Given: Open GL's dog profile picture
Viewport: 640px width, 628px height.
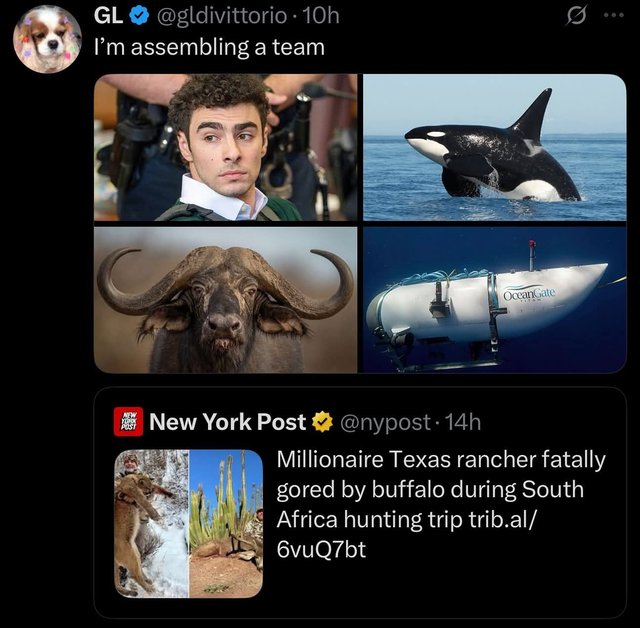Looking at the screenshot, I should pos(47,39).
